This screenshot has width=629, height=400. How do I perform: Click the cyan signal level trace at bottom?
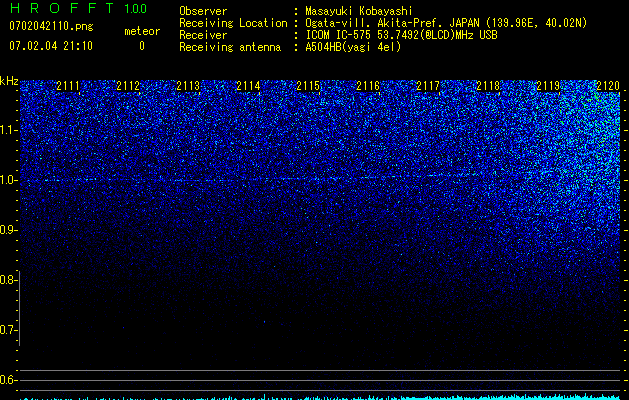click(x=321, y=397)
